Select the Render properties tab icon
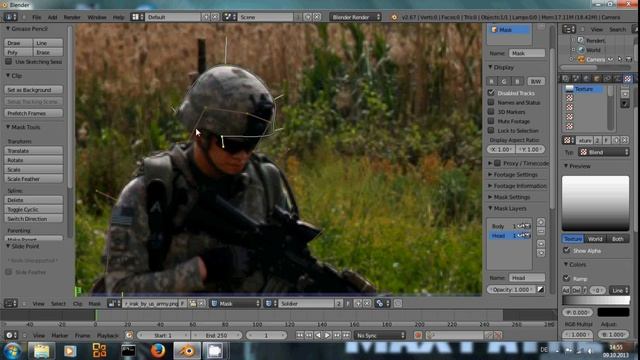640x360 pixels. click(566, 78)
